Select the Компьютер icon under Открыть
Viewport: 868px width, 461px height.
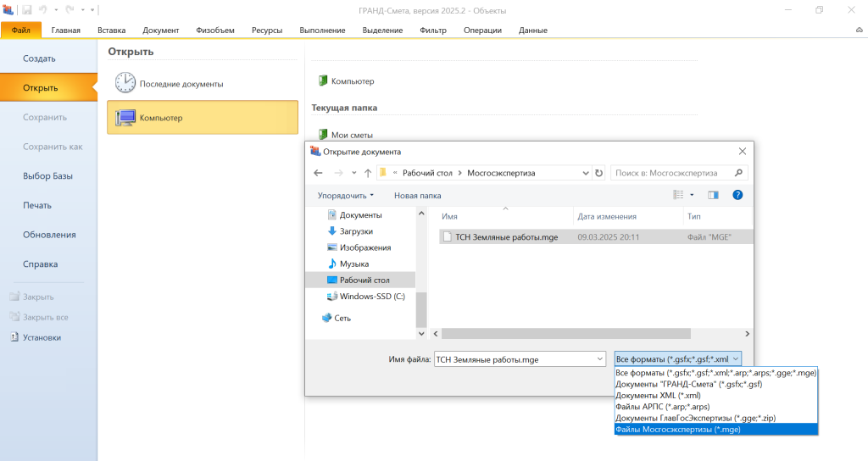coord(125,118)
